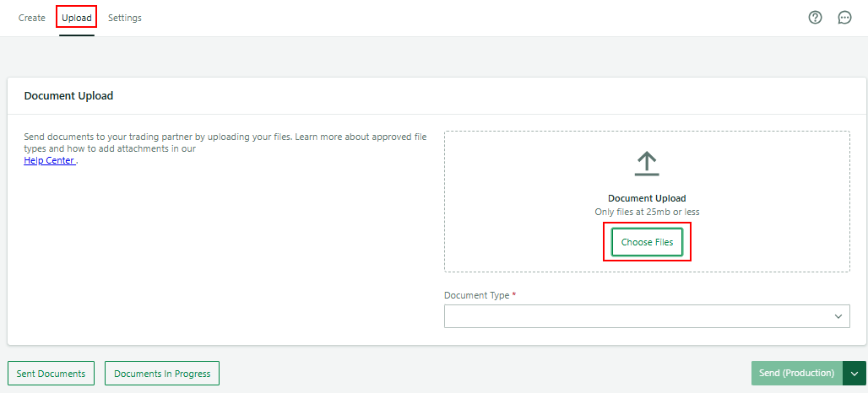Image resolution: width=868 pixels, height=393 pixels.
Task: Click the upload instructions paragraph text
Action: coord(225,137)
